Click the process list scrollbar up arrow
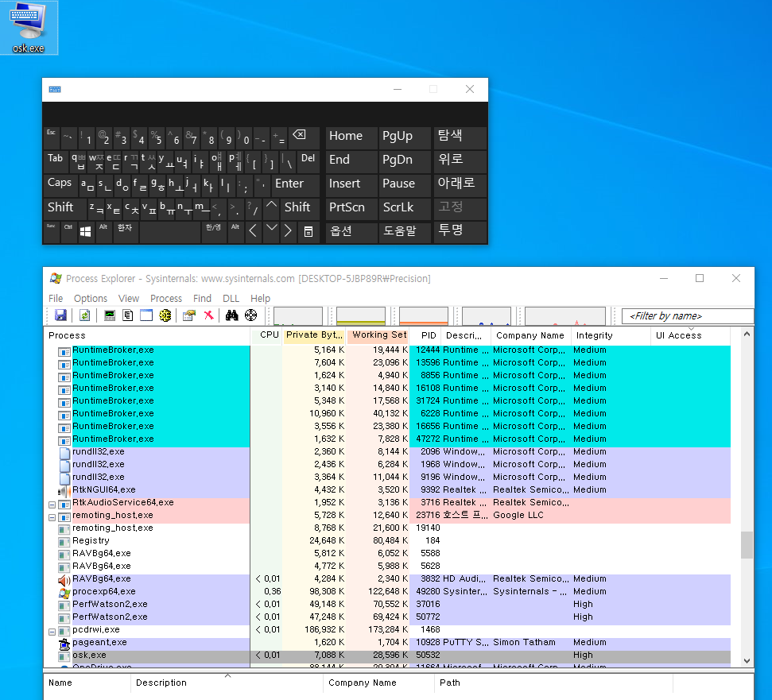The height and width of the screenshot is (700, 772). tap(747, 334)
